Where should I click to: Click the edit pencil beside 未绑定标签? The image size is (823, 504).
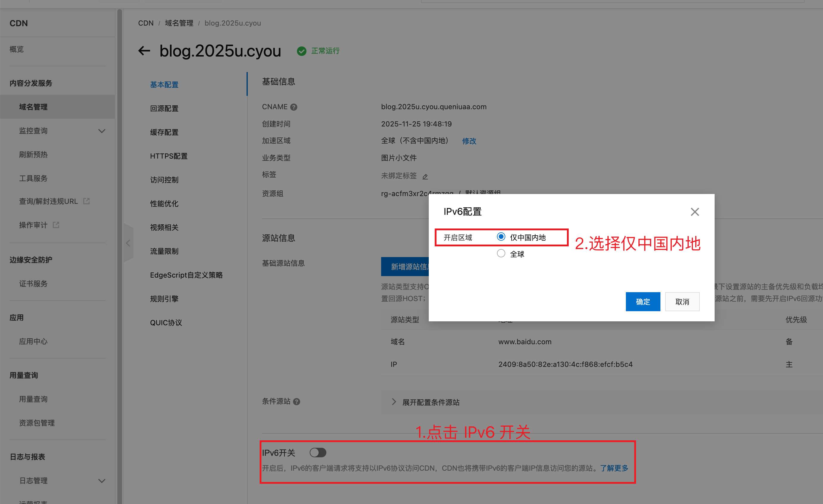click(425, 176)
